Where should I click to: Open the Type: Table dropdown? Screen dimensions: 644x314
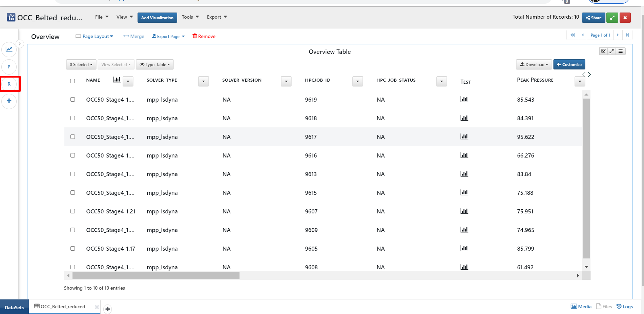tap(155, 64)
